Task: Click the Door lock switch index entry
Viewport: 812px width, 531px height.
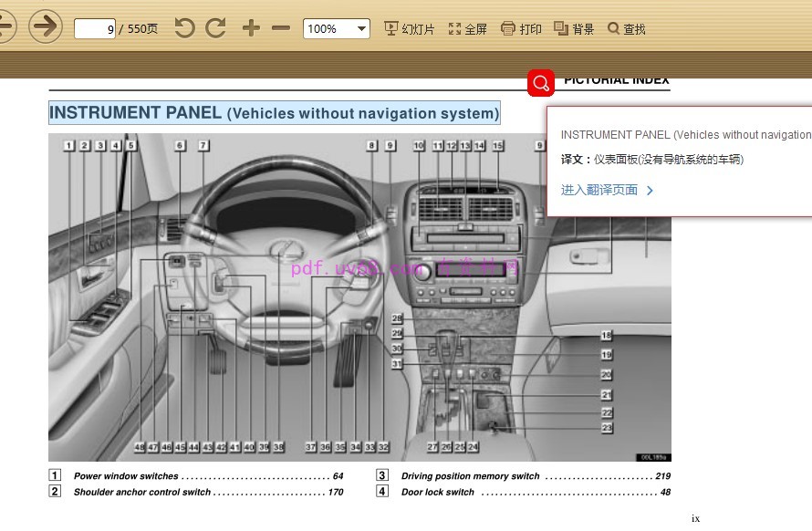Action: click(438, 493)
